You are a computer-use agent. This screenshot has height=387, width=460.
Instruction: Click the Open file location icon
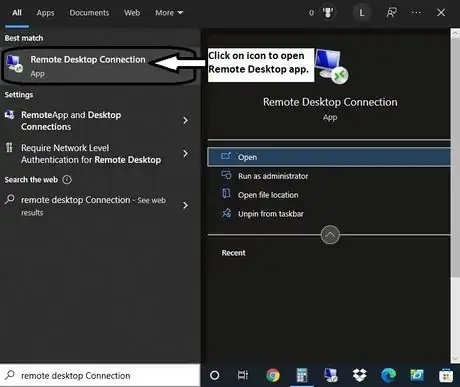point(226,194)
